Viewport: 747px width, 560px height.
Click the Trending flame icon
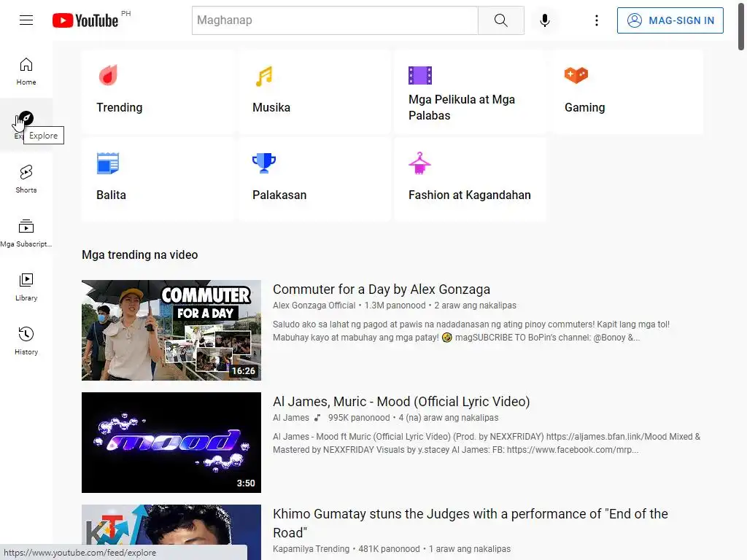point(108,75)
